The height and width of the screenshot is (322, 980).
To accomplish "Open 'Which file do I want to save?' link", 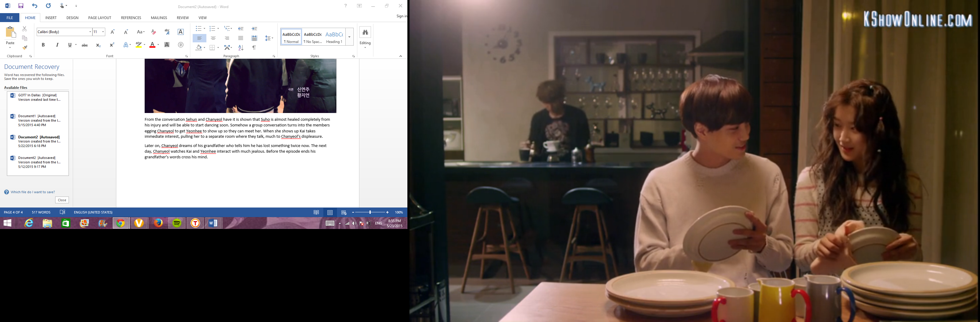I will (33, 192).
